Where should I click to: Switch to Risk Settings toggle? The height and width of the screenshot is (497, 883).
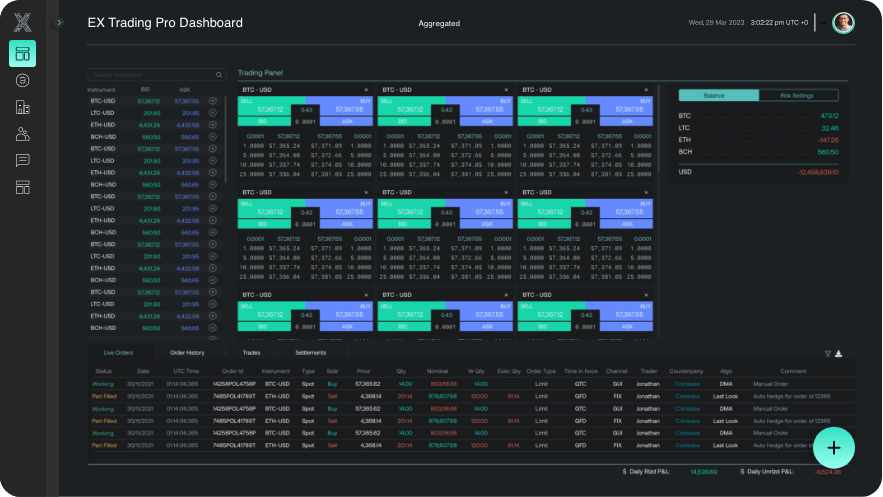tap(796, 96)
